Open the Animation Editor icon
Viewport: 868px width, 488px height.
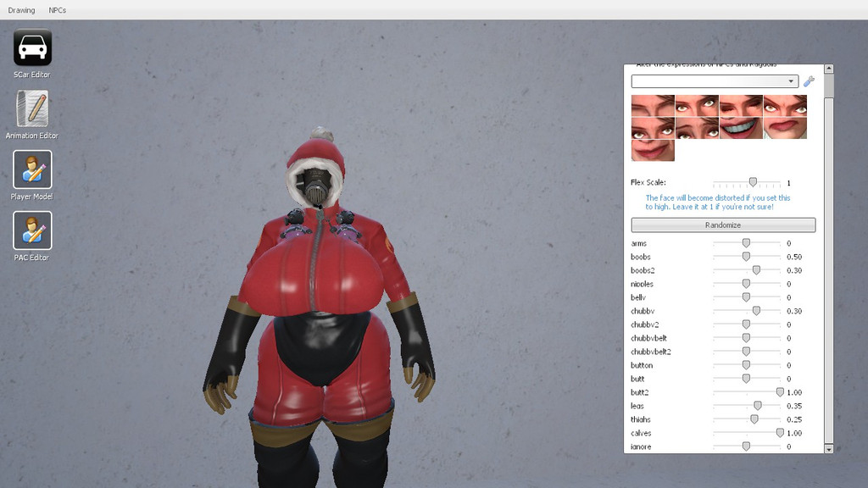coord(32,108)
